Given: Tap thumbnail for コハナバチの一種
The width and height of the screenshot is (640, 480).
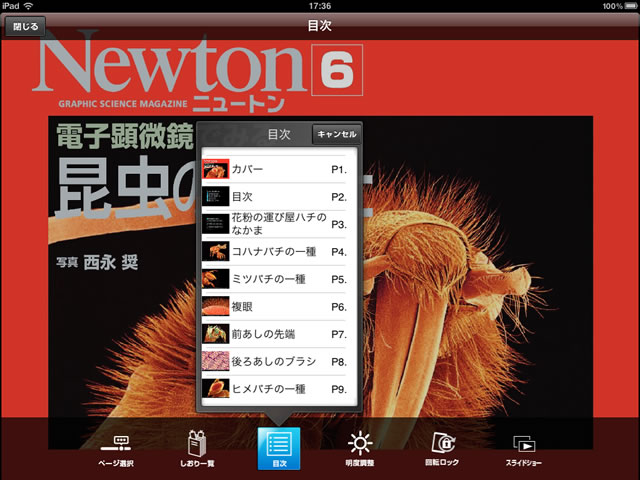Looking at the screenshot, I should [216, 251].
